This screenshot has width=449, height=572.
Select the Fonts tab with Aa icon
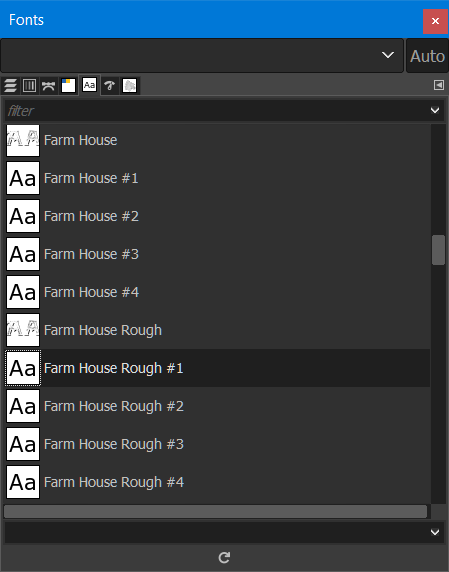tap(89, 85)
